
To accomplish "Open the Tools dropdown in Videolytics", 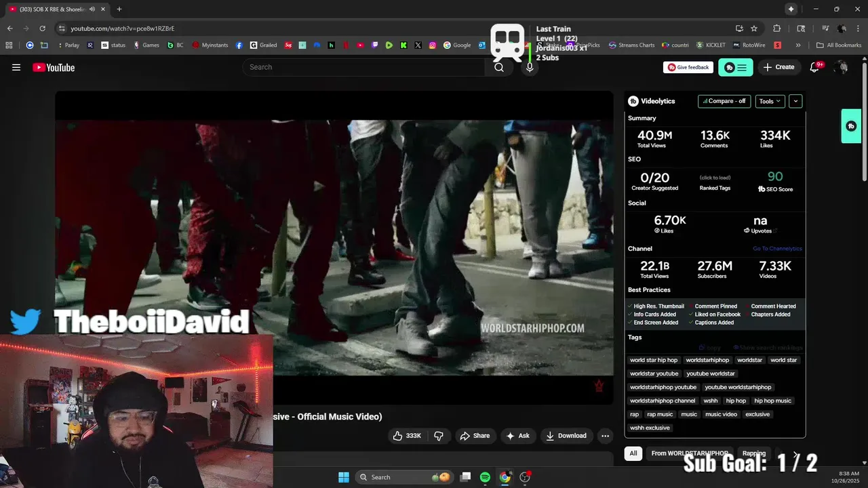I will point(770,101).
